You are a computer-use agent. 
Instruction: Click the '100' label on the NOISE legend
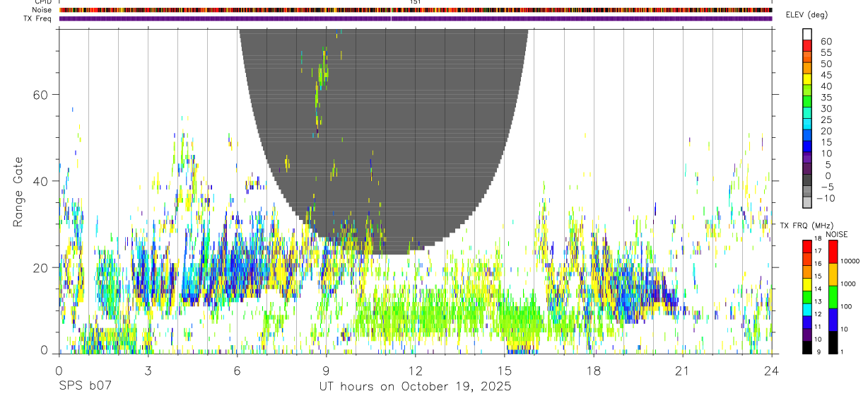[847, 307]
